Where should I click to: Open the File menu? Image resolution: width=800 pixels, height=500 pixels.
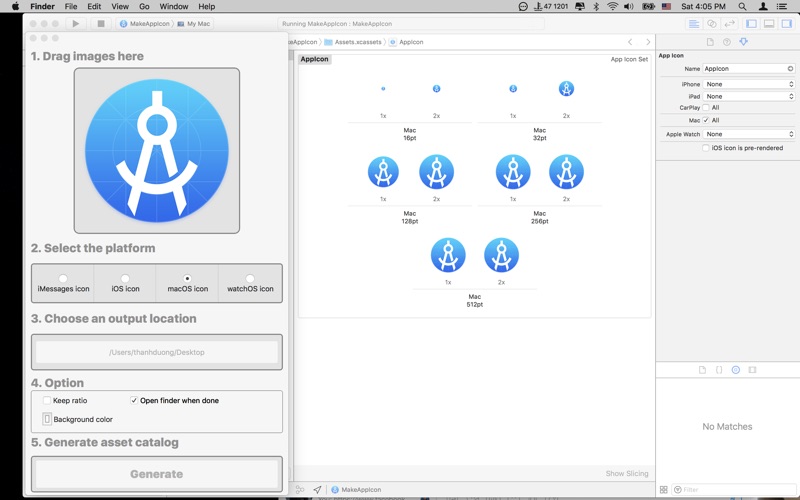pyautogui.click(x=71, y=6)
